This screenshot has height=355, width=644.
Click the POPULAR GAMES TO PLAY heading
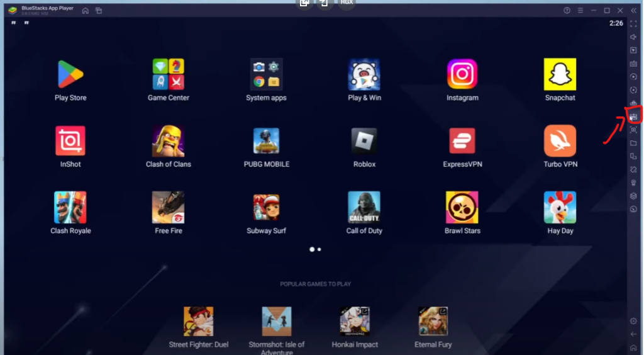[316, 284]
